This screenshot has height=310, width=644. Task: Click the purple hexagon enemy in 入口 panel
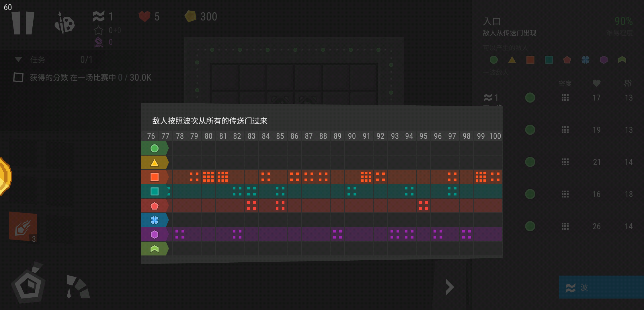[x=604, y=60]
